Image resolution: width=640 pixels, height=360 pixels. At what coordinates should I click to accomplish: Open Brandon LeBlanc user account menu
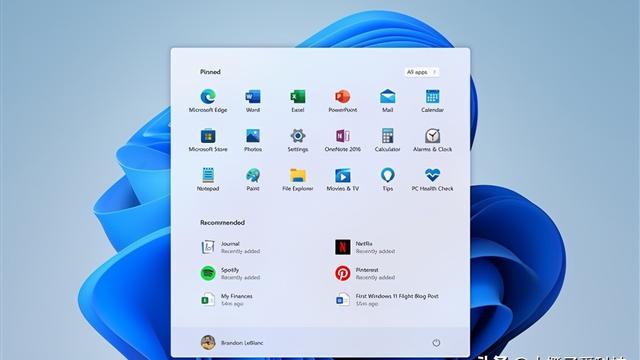coord(232,342)
